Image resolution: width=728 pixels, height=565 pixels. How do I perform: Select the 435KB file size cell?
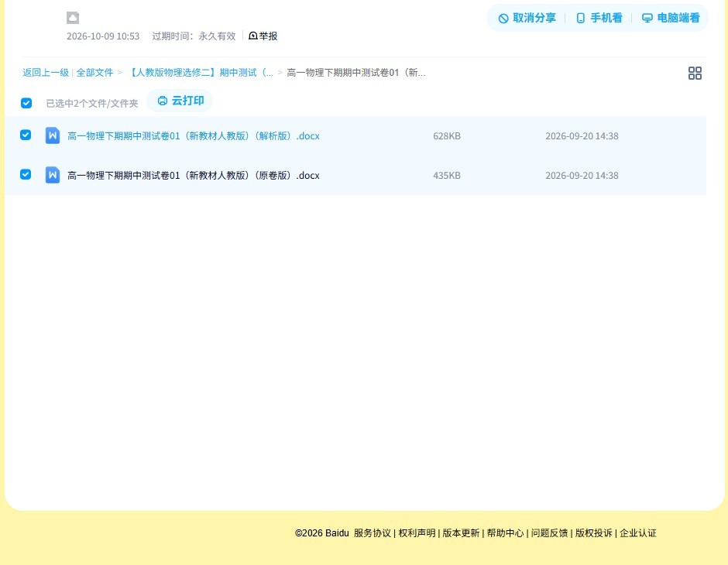coord(447,176)
